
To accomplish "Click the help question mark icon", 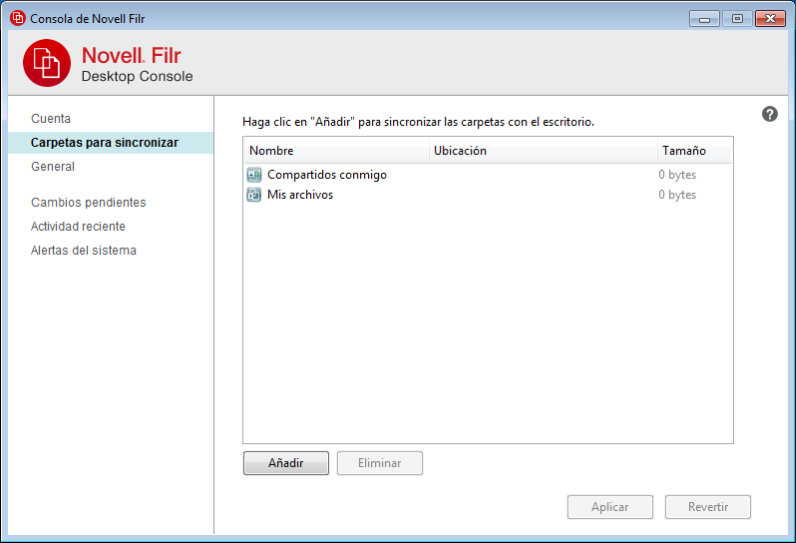I will 769,114.
